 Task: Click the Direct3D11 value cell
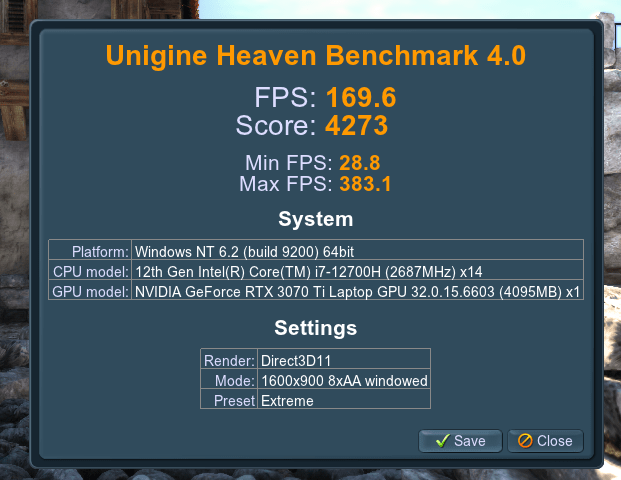click(344, 359)
